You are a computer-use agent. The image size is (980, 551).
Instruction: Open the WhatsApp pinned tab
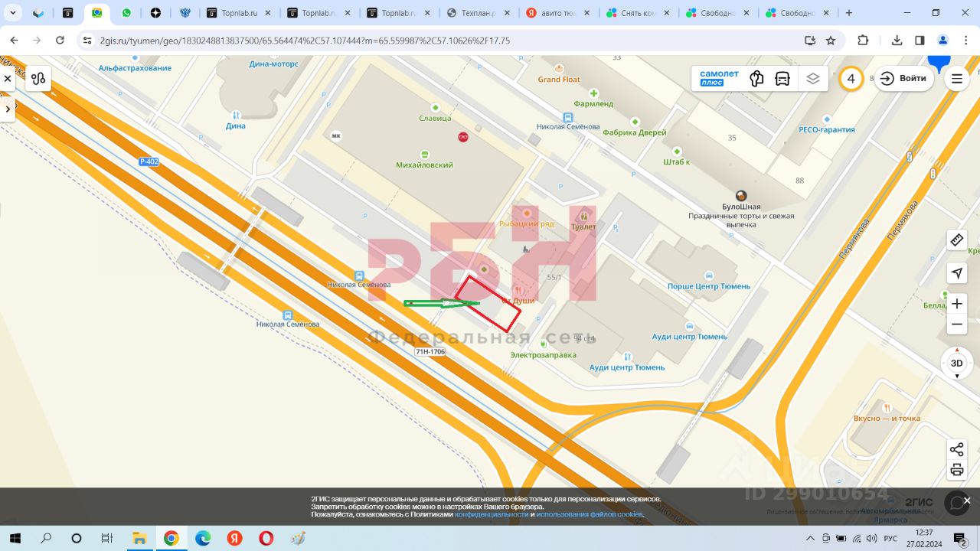tap(126, 13)
